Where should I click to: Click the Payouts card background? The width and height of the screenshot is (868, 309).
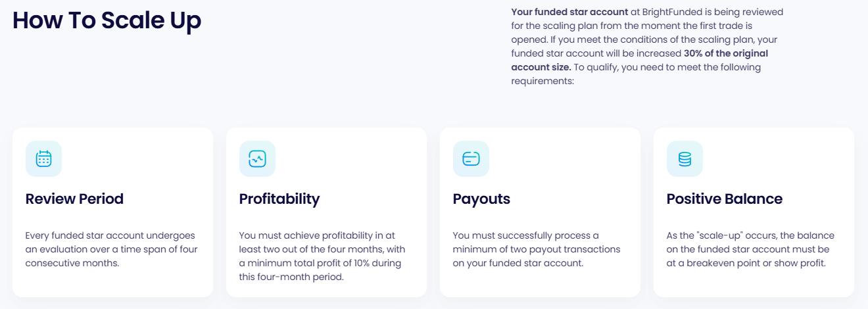[x=540, y=212]
